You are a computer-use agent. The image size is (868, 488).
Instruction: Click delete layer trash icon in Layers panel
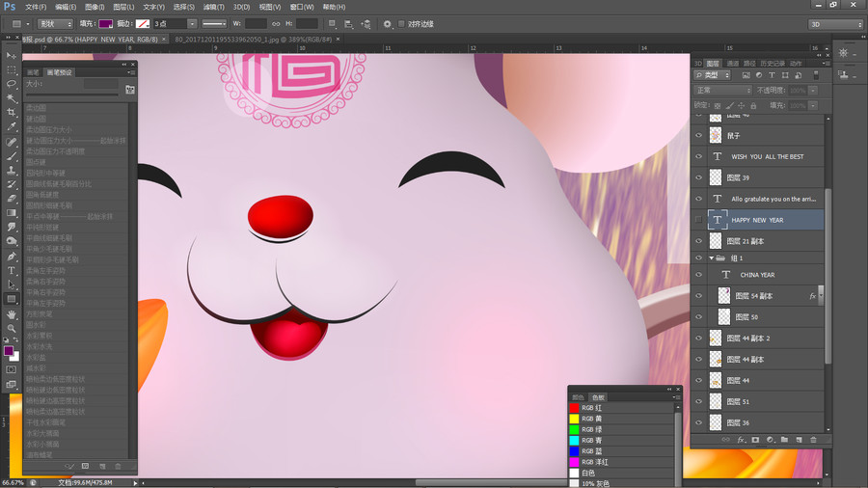813,440
